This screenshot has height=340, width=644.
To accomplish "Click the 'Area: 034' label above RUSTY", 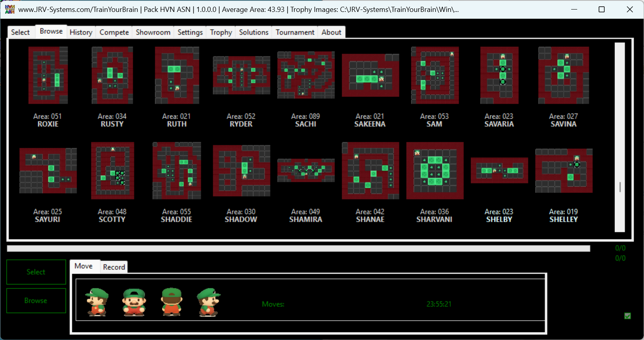I will pos(112,116).
